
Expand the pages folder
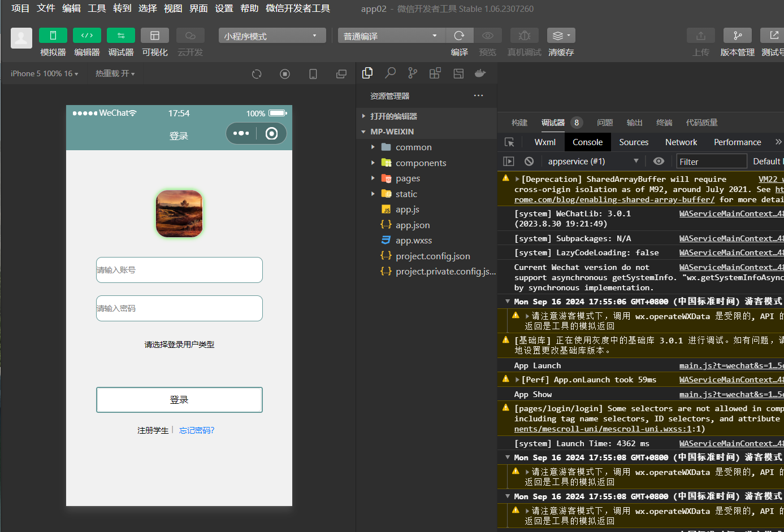(x=408, y=178)
